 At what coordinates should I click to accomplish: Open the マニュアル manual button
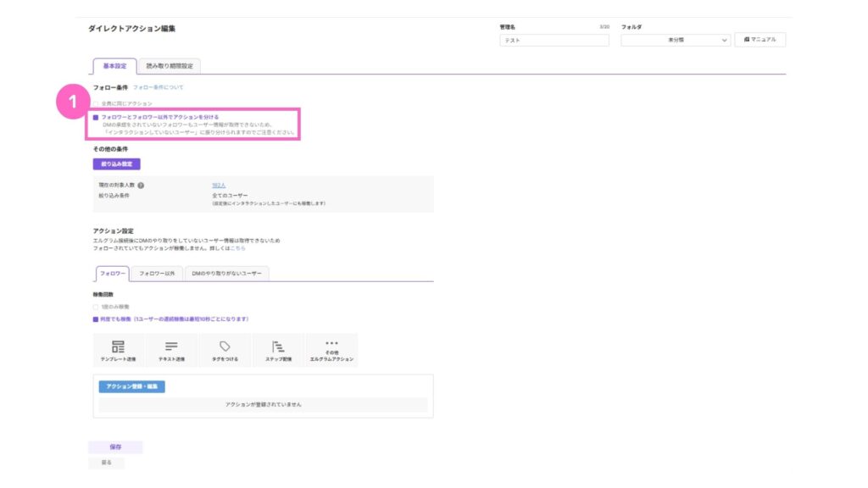(759, 40)
